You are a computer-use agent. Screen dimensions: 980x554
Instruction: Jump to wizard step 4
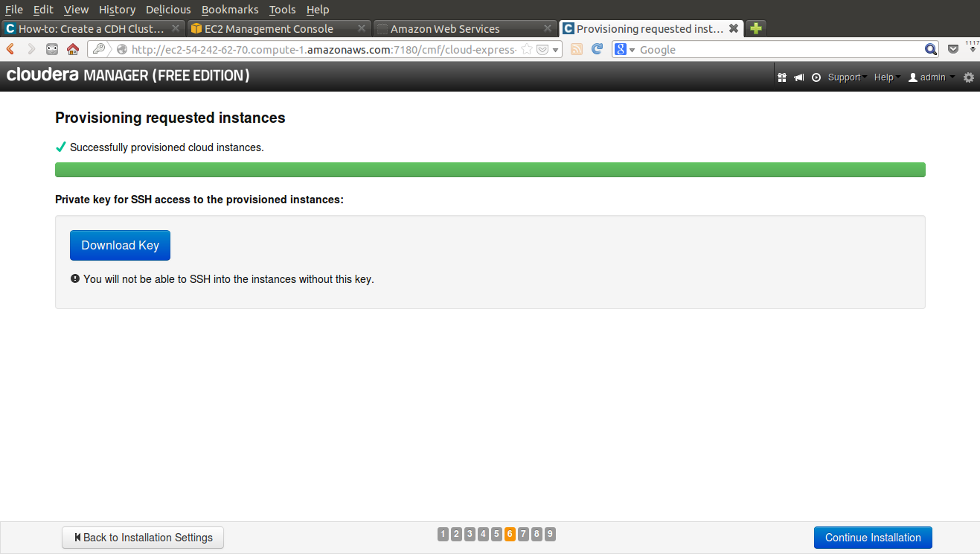click(x=484, y=534)
